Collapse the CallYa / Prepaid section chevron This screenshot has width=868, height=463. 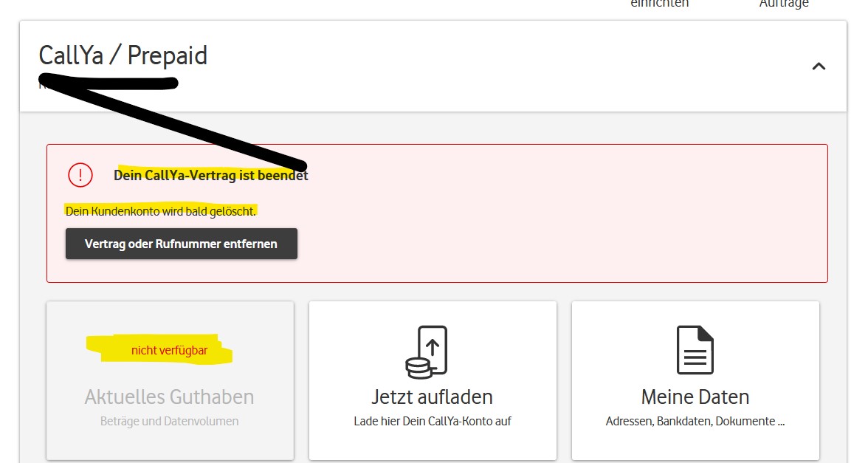tap(818, 66)
